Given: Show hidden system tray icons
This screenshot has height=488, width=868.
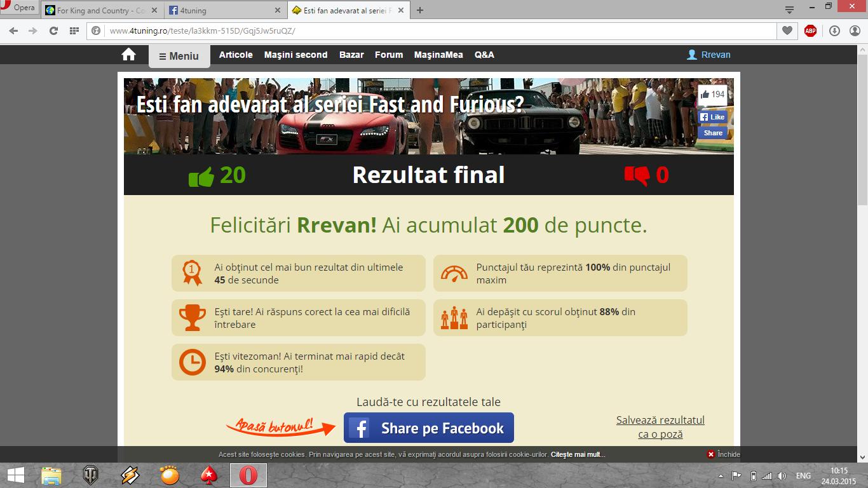Looking at the screenshot, I should coord(721,476).
